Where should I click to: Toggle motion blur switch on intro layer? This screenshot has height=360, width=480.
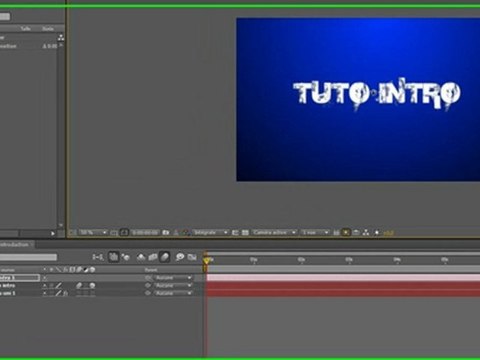pyautogui.click(x=79, y=285)
